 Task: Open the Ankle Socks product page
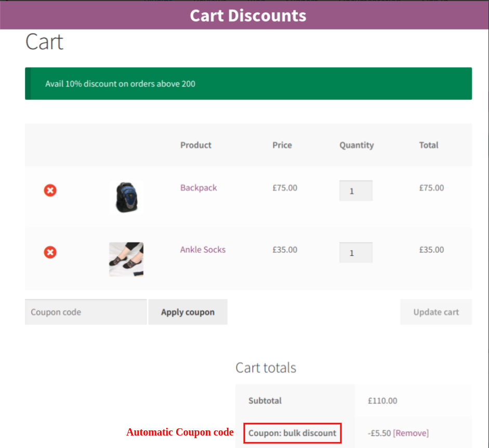click(x=203, y=250)
